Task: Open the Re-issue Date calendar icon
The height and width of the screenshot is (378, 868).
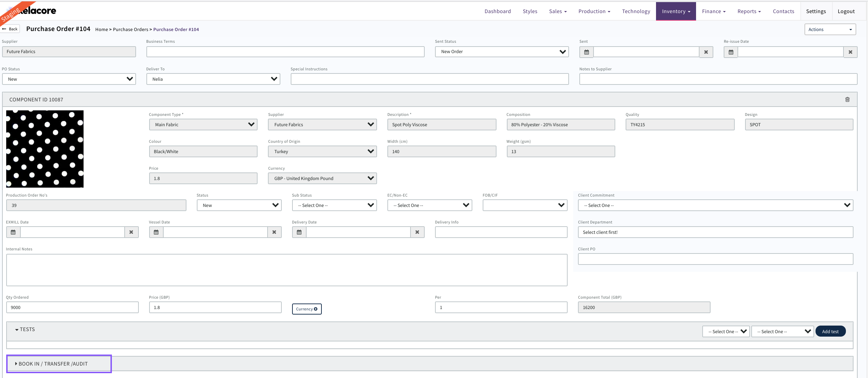Action: (x=731, y=52)
